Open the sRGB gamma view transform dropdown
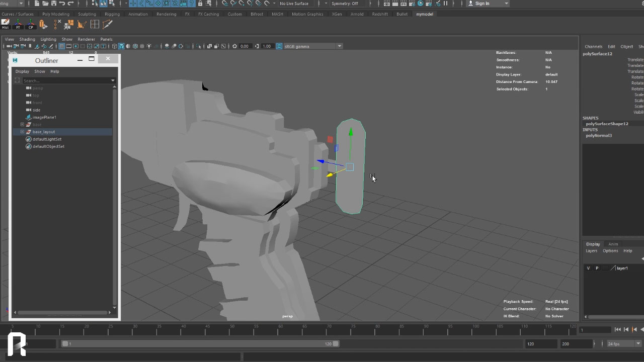The image size is (644, 362). [x=339, y=46]
